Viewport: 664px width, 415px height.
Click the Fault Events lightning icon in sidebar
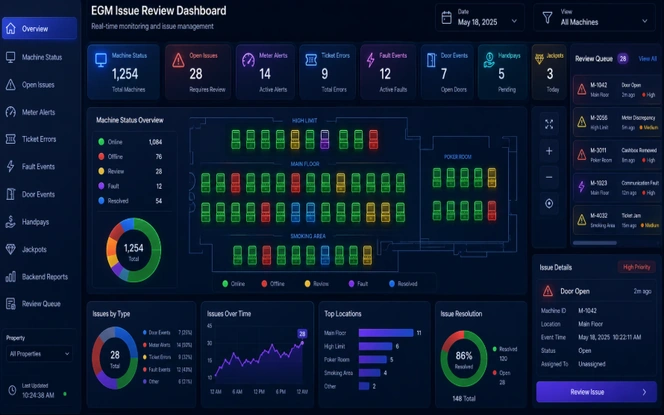[11, 166]
